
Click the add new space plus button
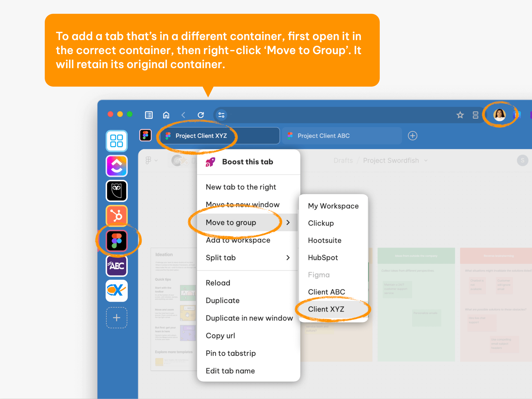click(x=117, y=318)
